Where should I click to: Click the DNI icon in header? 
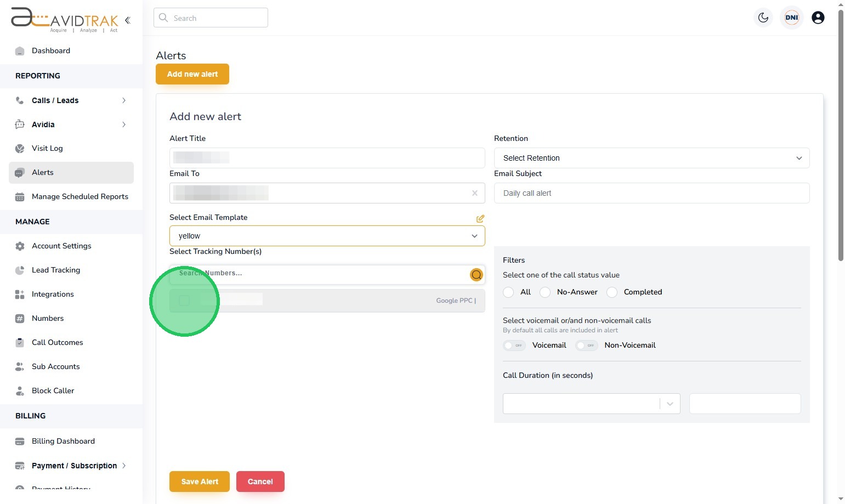(x=792, y=18)
